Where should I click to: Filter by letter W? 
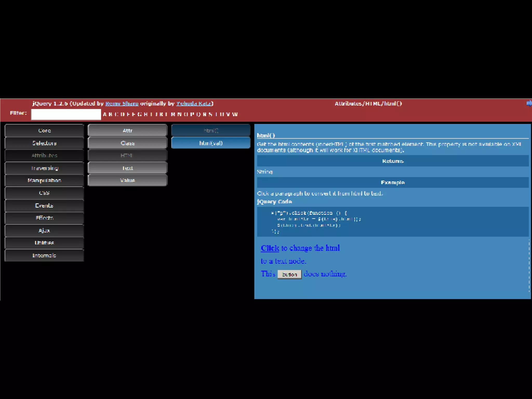(x=235, y=114)
